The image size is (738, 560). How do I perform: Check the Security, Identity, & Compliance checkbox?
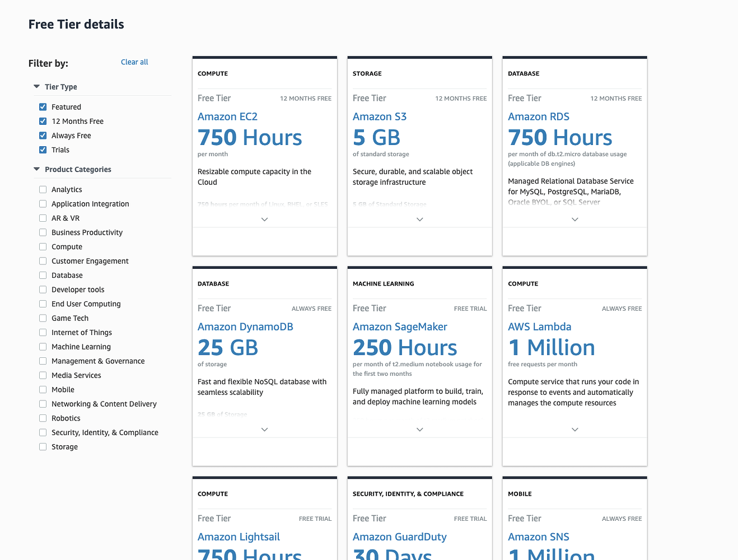(x=43, y=432)
